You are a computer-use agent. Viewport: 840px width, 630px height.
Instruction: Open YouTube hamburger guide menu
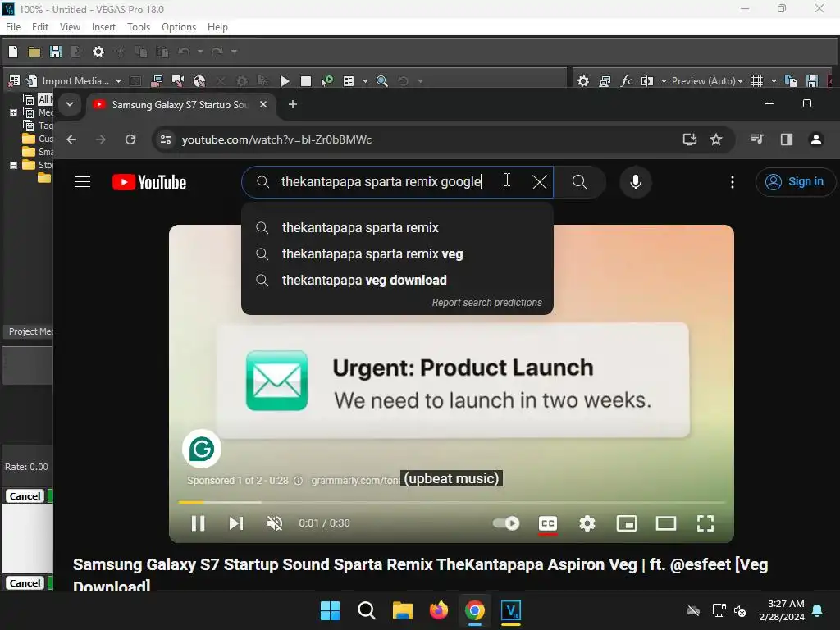[x=83, y=181]
